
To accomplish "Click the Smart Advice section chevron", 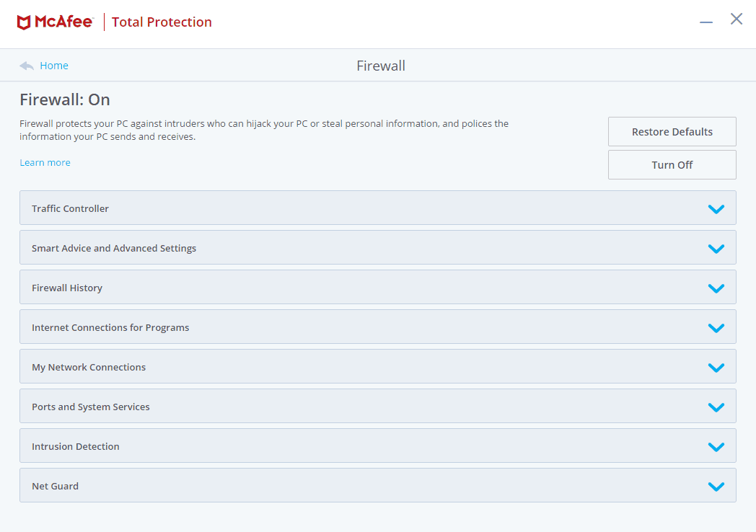I will (716, 248).
